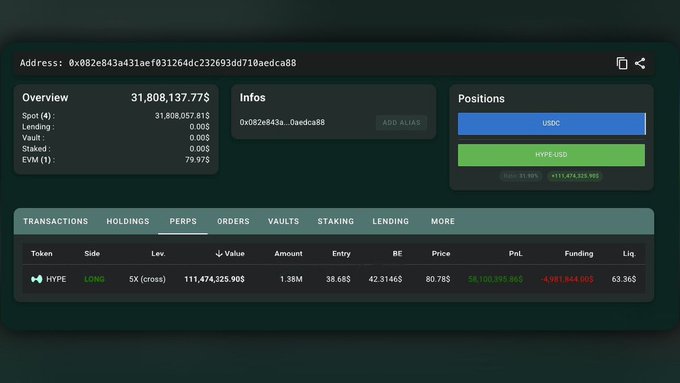Open the Orders tab
Screen dimensions: 680x383
pyautogui.click(x=233, y=221)
